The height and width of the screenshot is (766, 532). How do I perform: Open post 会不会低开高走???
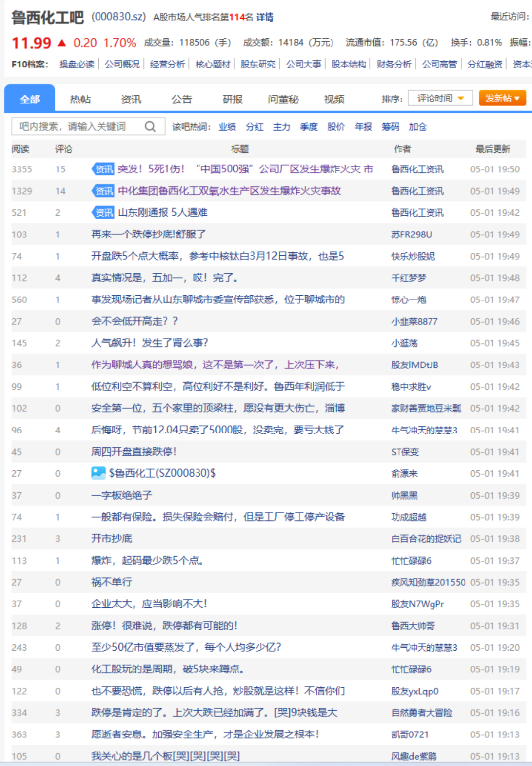(134, 321)
